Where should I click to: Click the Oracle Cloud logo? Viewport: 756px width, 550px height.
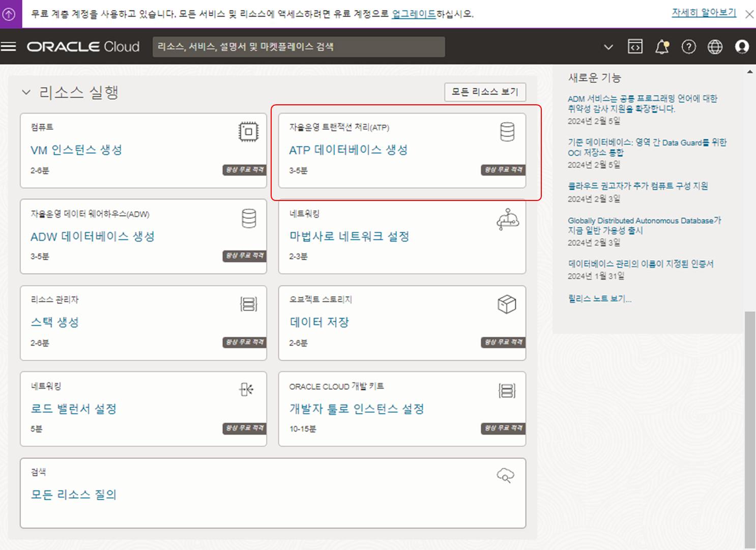tap(83, 47)
